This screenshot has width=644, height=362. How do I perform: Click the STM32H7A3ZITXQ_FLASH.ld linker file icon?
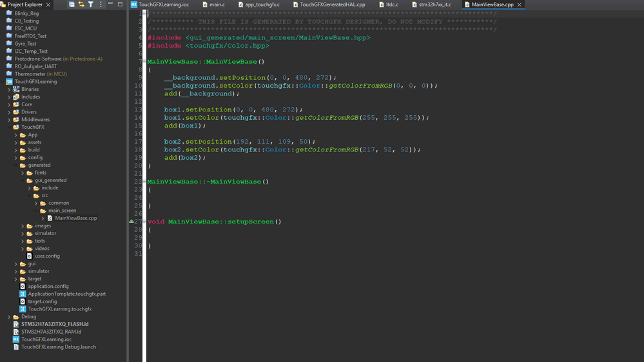coord(16,324)
